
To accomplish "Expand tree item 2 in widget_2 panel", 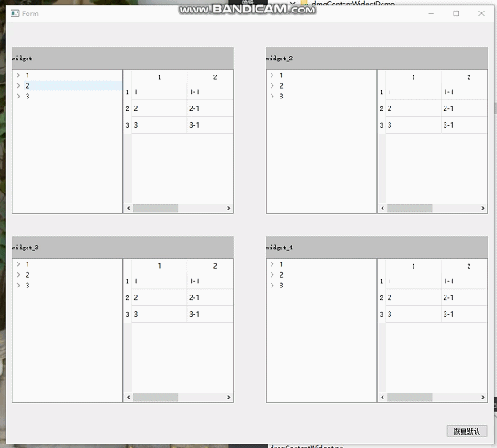I will (x=272, y=85).
